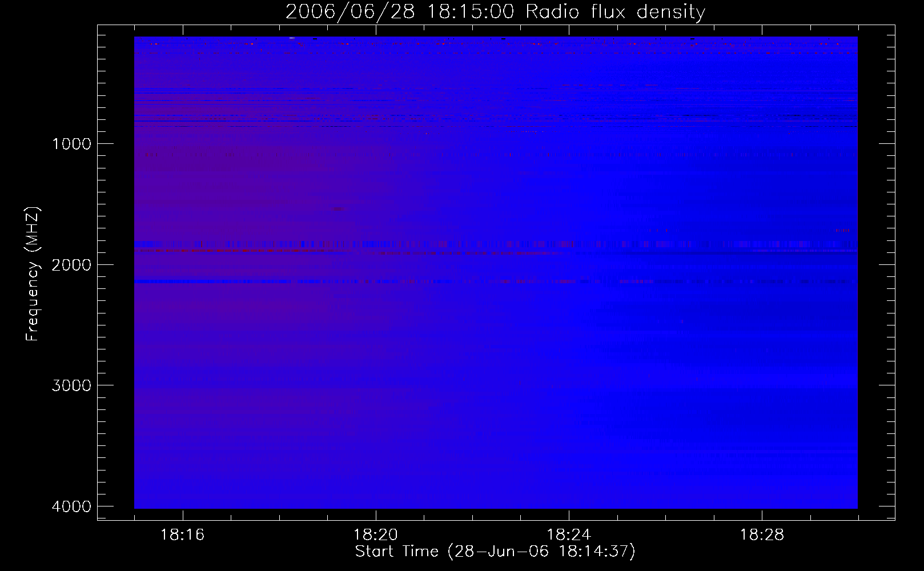Click the 4000 frequency tick label

click(x=71, y=506)
